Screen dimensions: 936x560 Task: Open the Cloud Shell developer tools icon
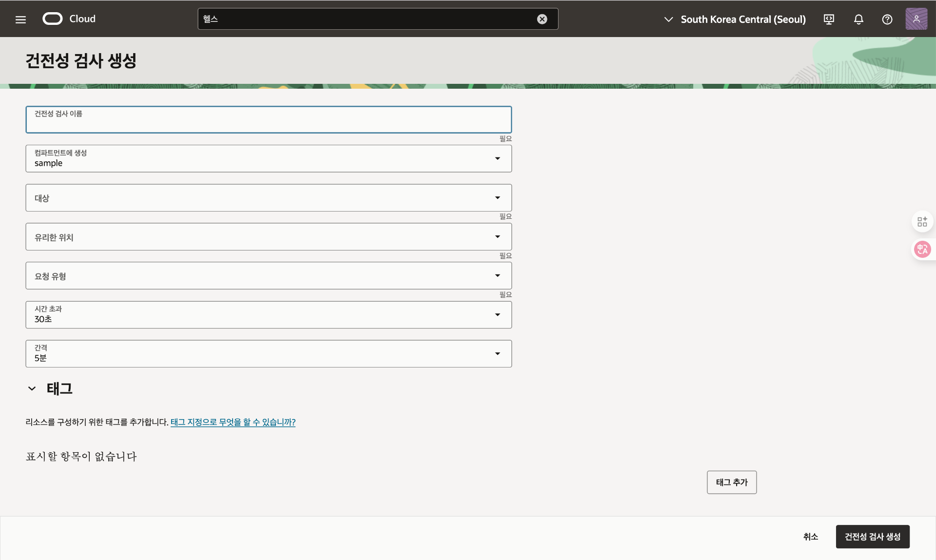coord(829,19)
